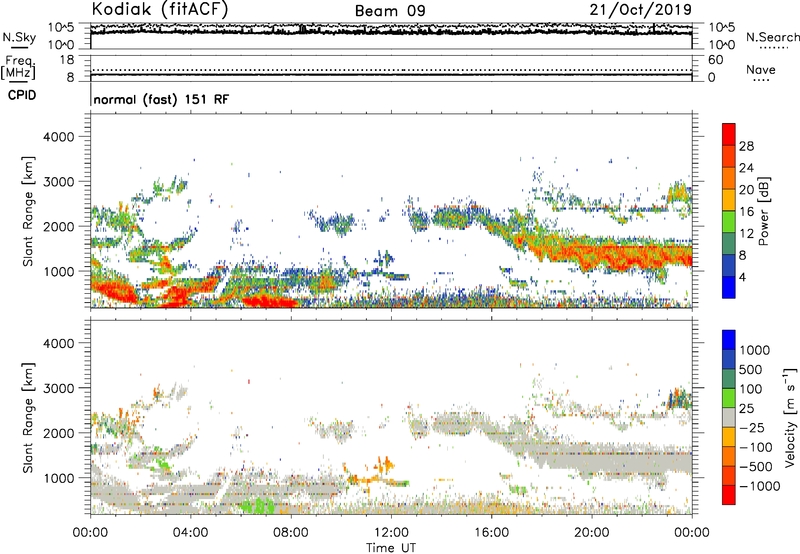800x554 pixels.
Task: Click the "12" tick on Power color bar
Action: [x=746, y=234]
